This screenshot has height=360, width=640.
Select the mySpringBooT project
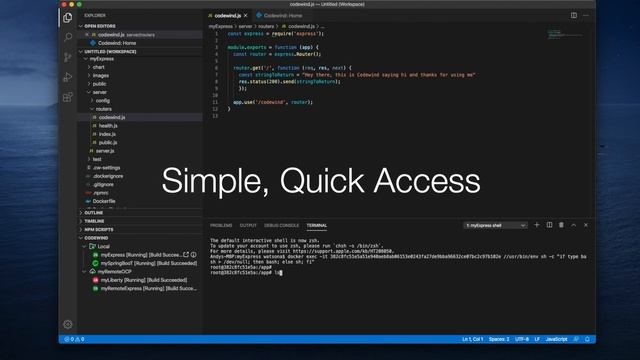[149, 263]
